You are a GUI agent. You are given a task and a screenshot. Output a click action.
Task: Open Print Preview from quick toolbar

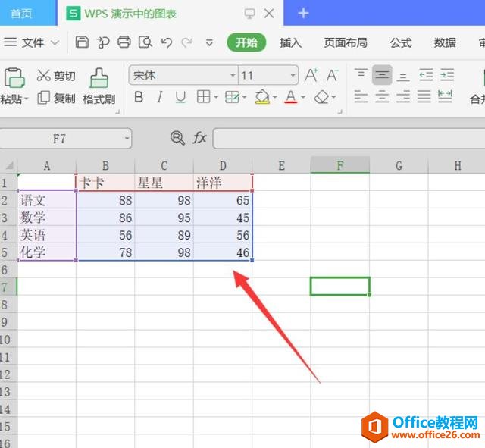(145, 42)
